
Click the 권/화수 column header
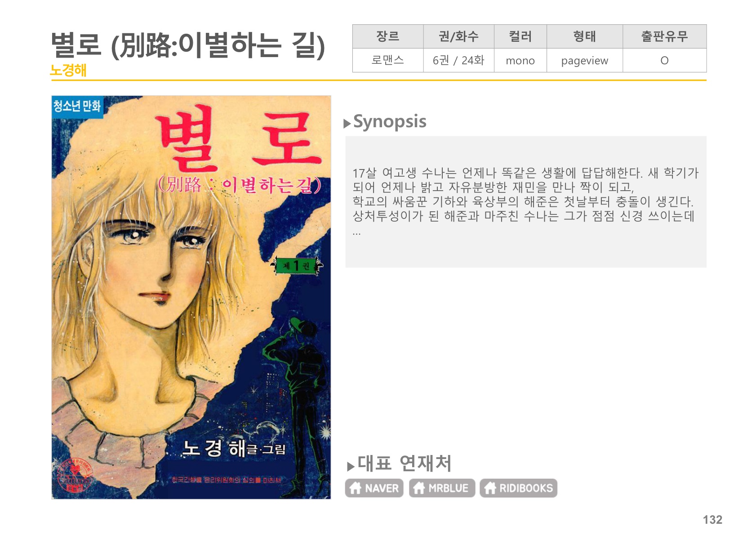coord(458,36)
